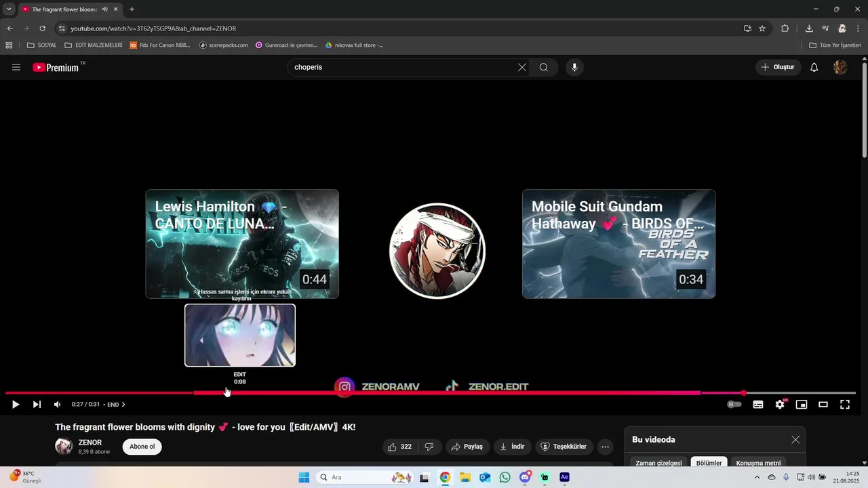Start voice search with microphone icon

pos(574,67)
